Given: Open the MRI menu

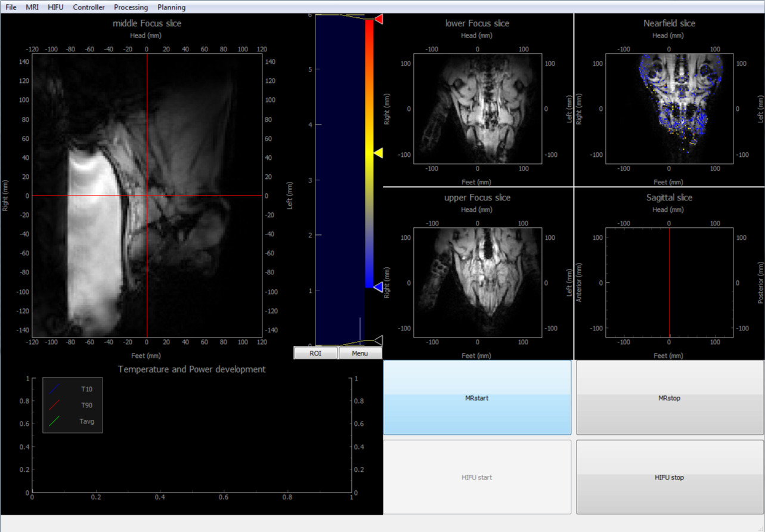Looking at the screenshot, I should pyautogui.click(x=32, y=7).
